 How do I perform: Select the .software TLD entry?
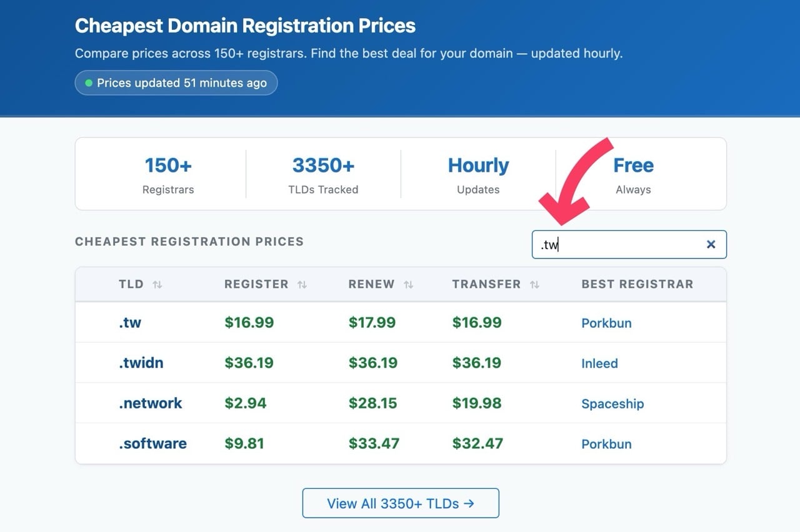pos(152,444)
